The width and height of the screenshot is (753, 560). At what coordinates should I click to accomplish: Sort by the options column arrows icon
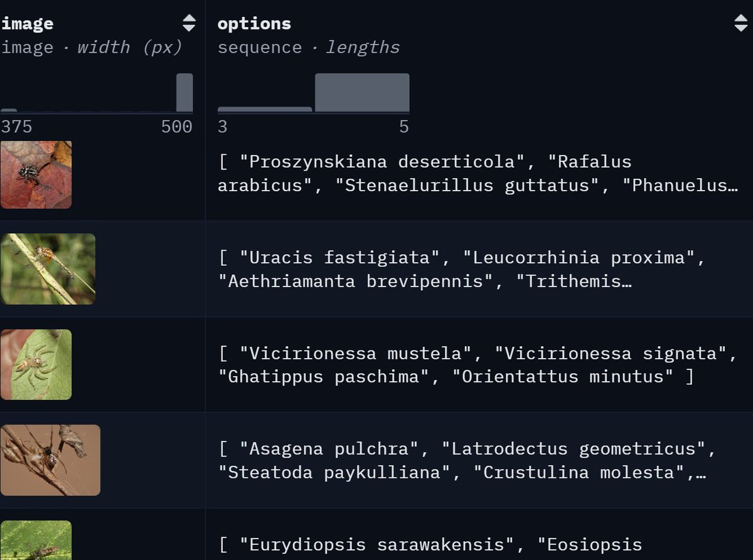pyautogui.click(x=740, y=24)
